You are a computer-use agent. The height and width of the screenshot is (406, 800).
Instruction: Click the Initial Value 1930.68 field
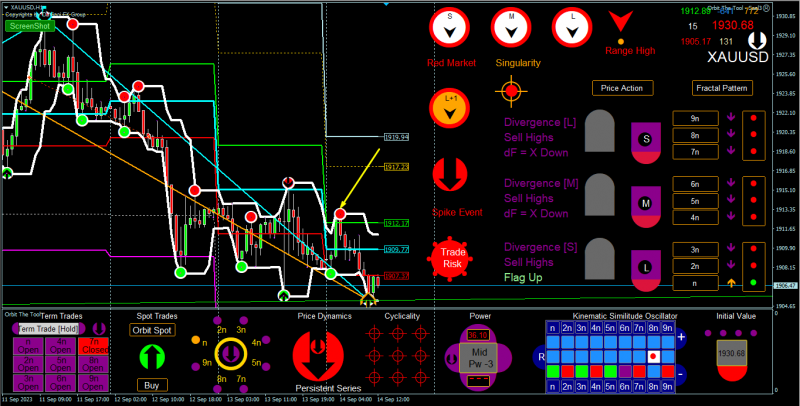[732, 353]
